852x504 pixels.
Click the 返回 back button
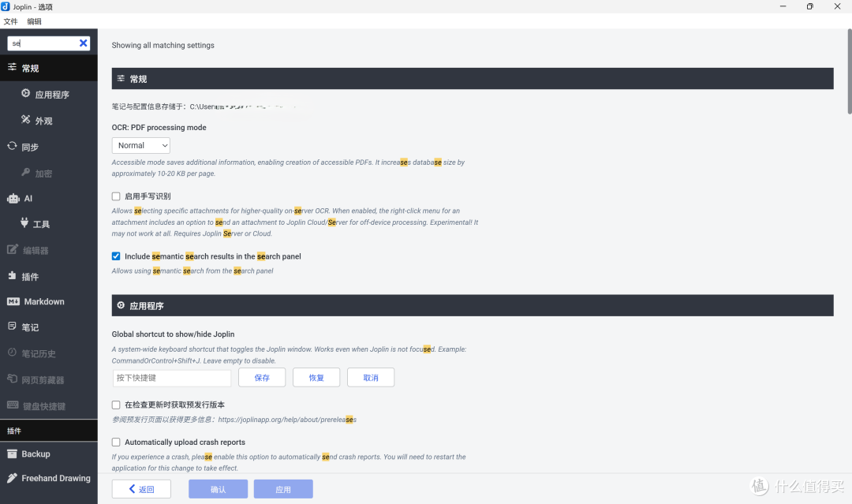click(141, 489)
